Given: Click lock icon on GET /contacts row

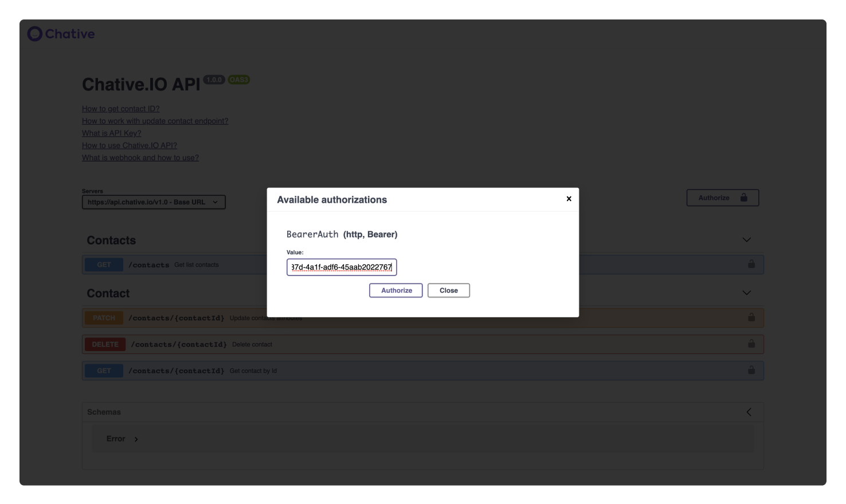Looking at the screenshot, I should [x=751, y=264].
